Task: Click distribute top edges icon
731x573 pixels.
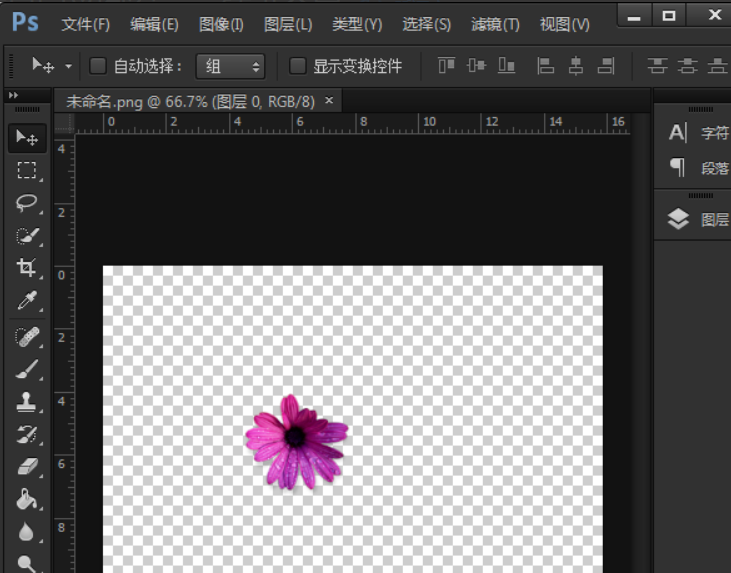Action: (x=657, y=66)
